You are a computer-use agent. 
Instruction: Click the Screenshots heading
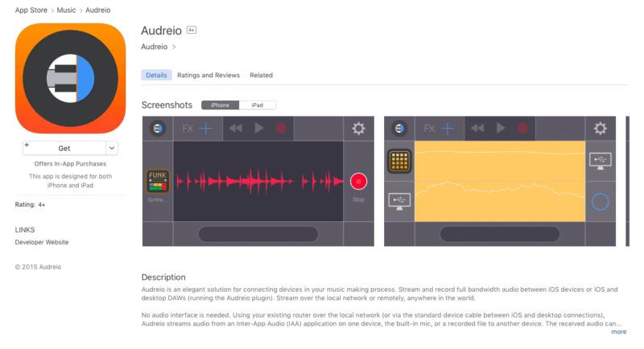point(167,105)
